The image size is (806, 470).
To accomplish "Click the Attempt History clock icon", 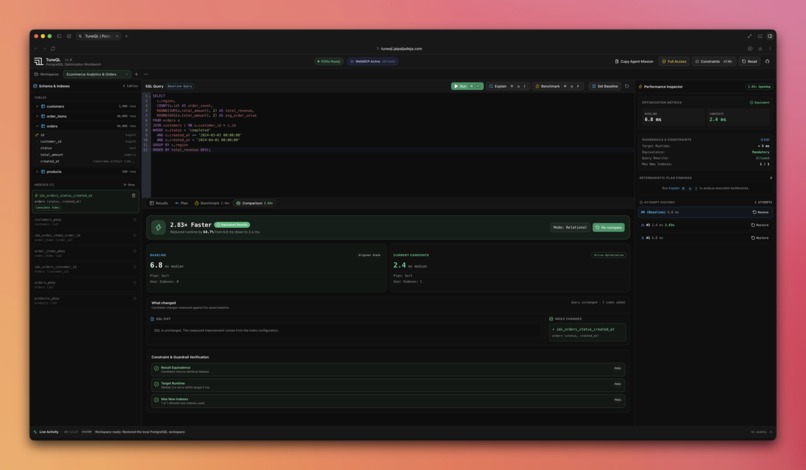I will pos(641,203).
